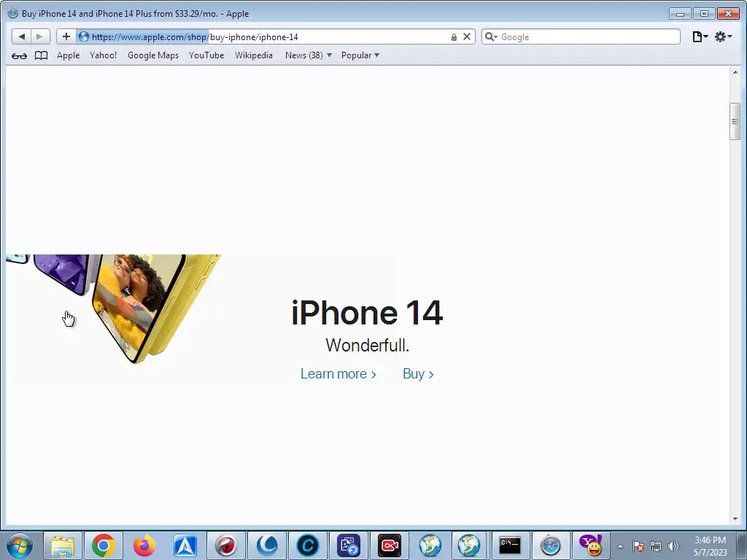Open Windows Explorer from the taskbar
Screen dimensions: 747x560
coord(63,545)
